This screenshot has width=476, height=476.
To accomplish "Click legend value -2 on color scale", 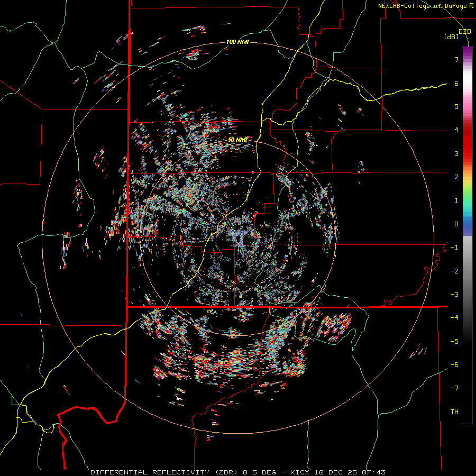I will (x=454, y=271).
